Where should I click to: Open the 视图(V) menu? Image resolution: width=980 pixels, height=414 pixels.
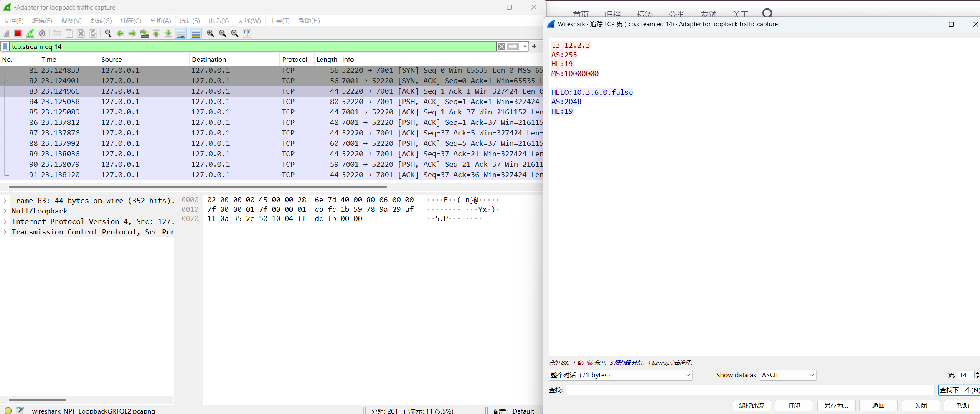pos(71,20)
